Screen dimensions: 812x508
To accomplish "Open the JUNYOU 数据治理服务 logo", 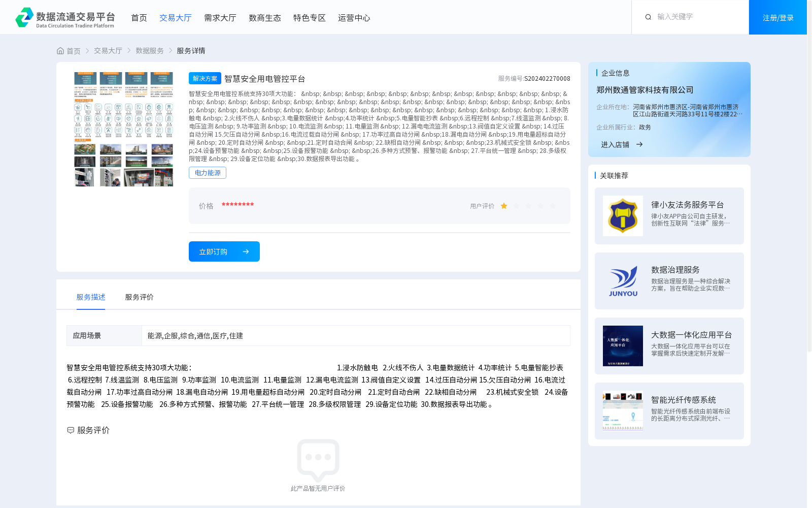I will 623,281.
